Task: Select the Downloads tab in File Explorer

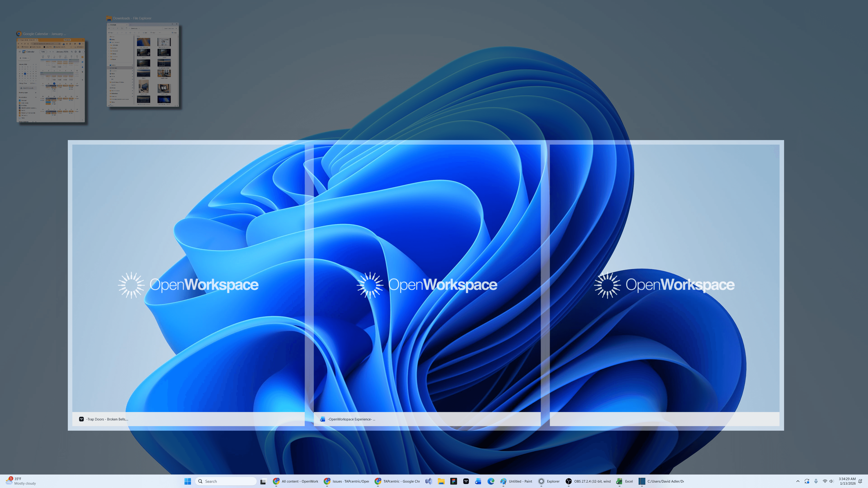Action: (x=113, y=25)
